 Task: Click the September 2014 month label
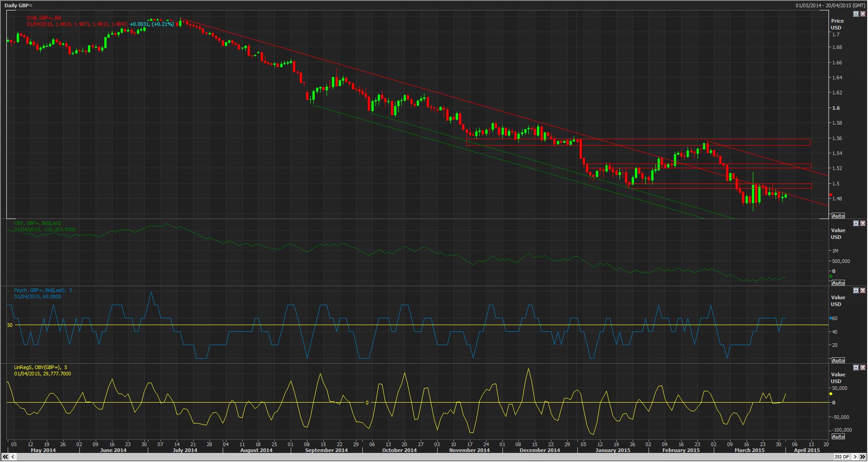pyautogui.click(x=327, y=450)
